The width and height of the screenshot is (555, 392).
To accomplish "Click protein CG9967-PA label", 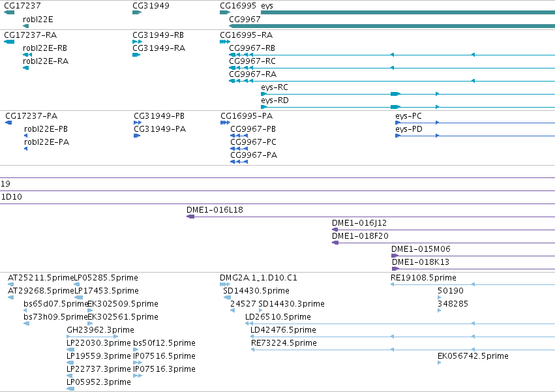I will (254, 155).
